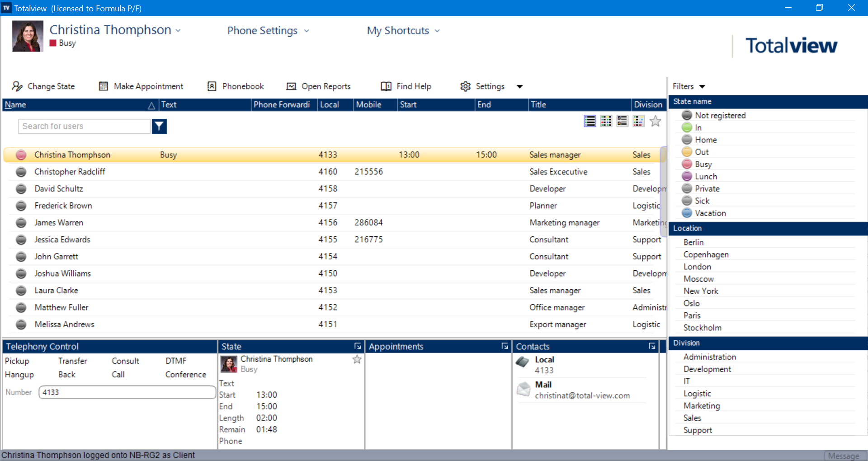
Task: Click the Number input field
Action: pos(127,392)
